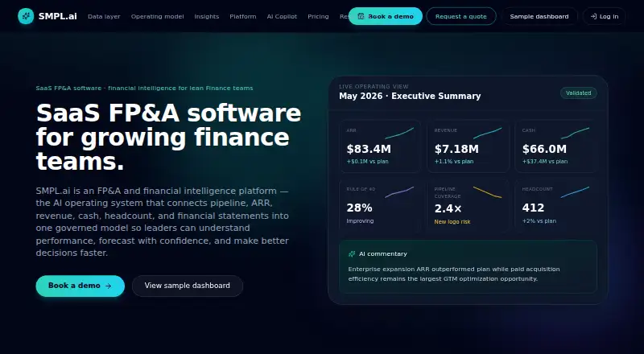
Task: Click the calendar icon in Book a demo
Action: (x=361, y=16)
